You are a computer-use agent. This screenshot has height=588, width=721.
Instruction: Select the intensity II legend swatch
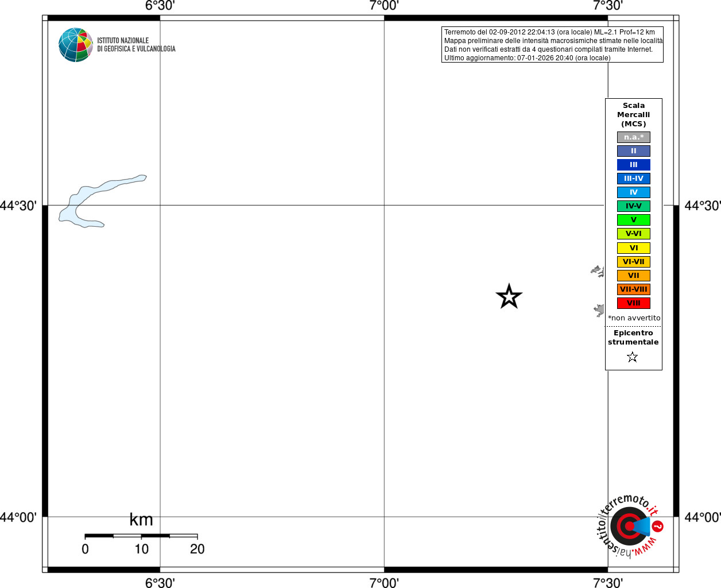coord(634,151)
